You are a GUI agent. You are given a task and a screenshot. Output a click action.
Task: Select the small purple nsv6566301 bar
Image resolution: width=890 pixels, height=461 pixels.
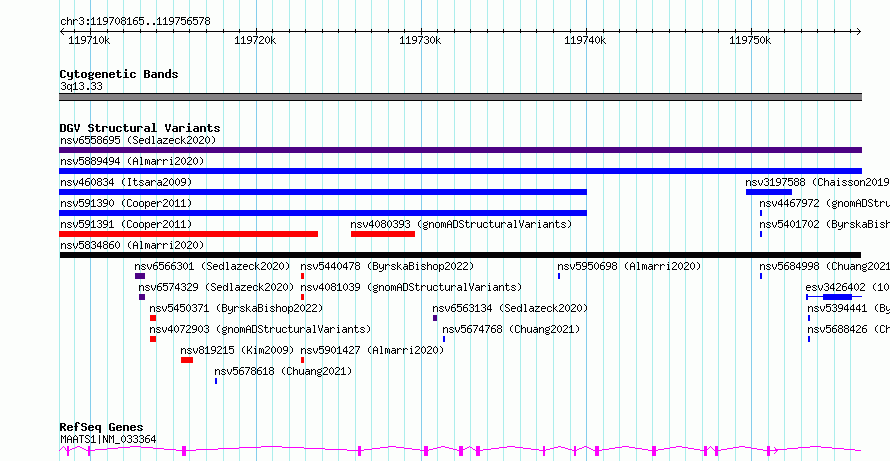coord(140,276)
